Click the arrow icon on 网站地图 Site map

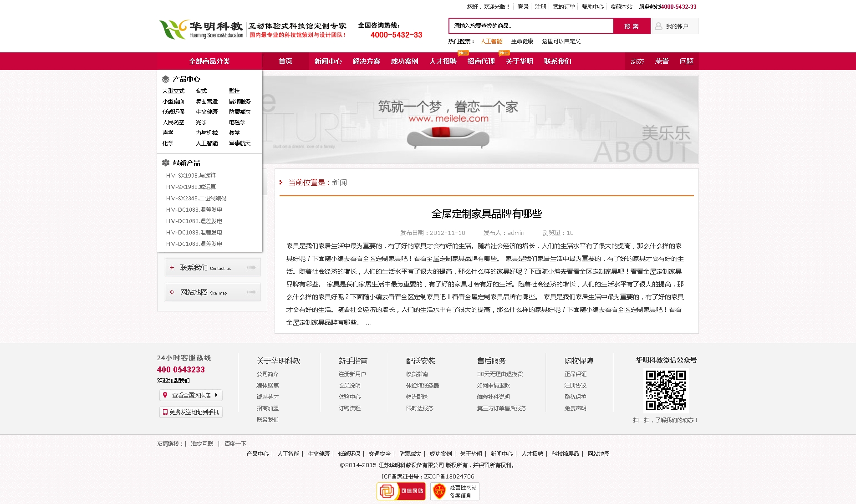(x=251, y=292)
